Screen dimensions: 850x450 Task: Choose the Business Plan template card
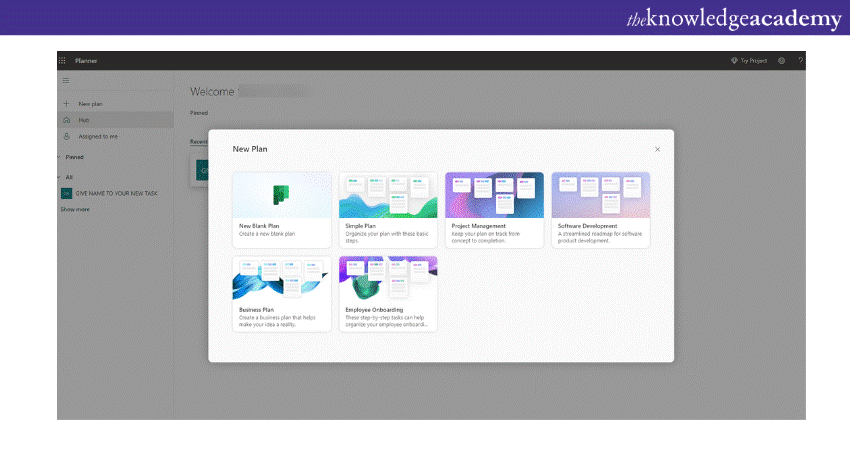282,293
